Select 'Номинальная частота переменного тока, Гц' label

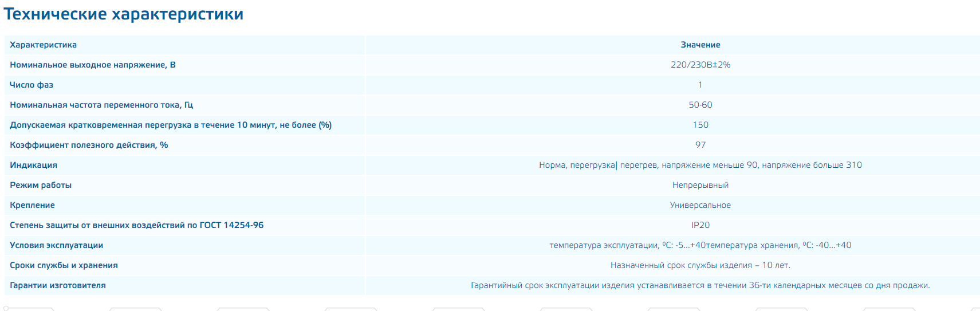[101, 105]
